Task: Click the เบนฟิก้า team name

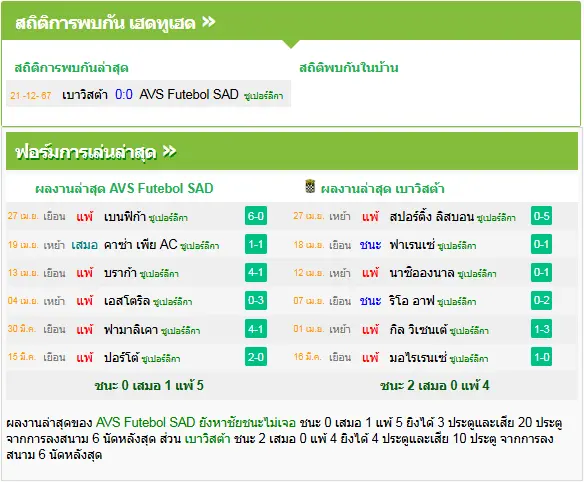Action: tap(124, 216)
